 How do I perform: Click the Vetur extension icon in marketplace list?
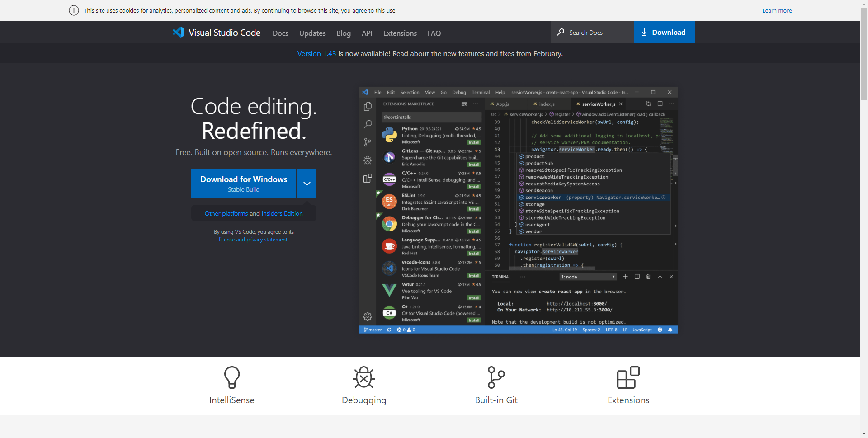389,290
